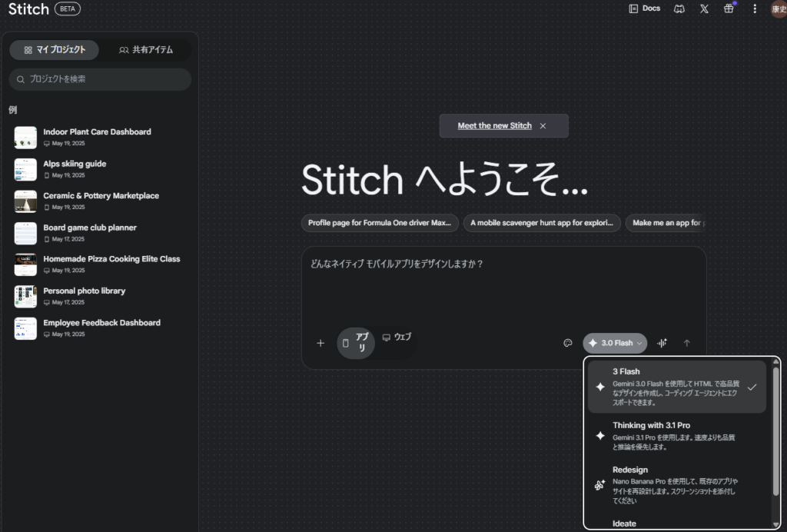Image resolution: width=787 pixels, height=532 pixels.
Task: Switch to 共有アイテム tab
Action: [x=146, y=50]
